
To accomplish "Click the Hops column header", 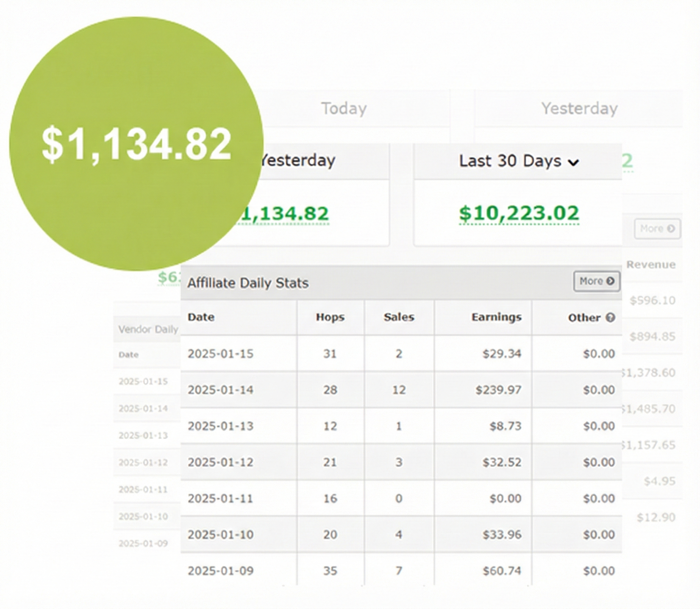I will 330,318.
